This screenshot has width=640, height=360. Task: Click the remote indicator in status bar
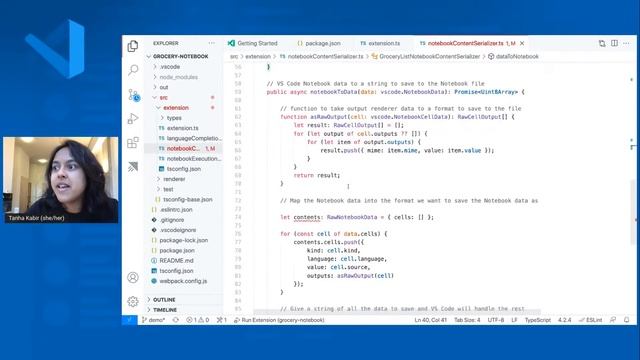(x=129, y=320)
